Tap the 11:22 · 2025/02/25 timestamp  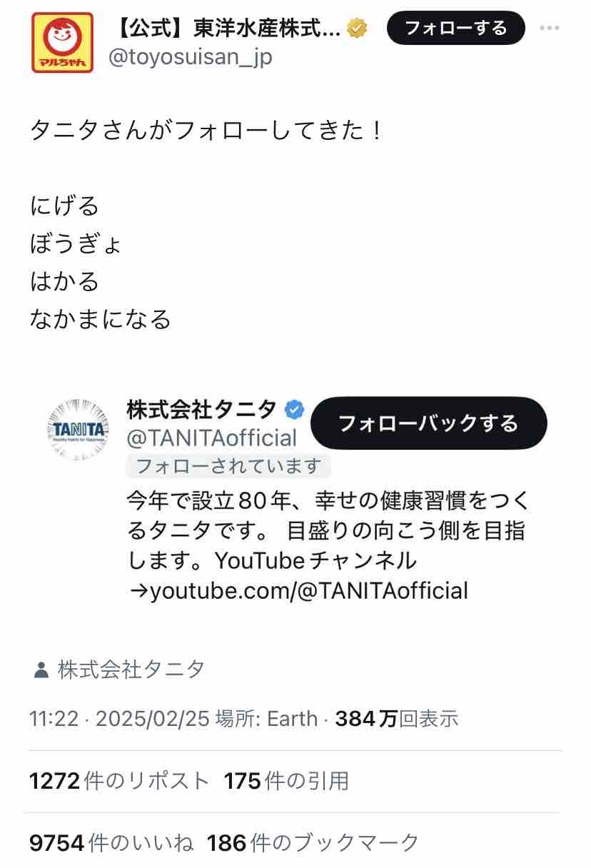(x=119, y=718)
